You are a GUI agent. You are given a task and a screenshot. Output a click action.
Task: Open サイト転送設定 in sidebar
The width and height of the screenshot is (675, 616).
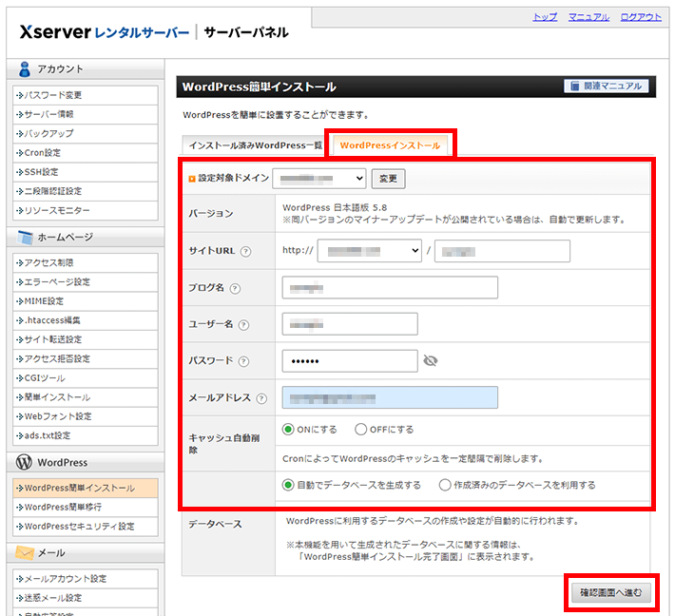click(86, 339)
